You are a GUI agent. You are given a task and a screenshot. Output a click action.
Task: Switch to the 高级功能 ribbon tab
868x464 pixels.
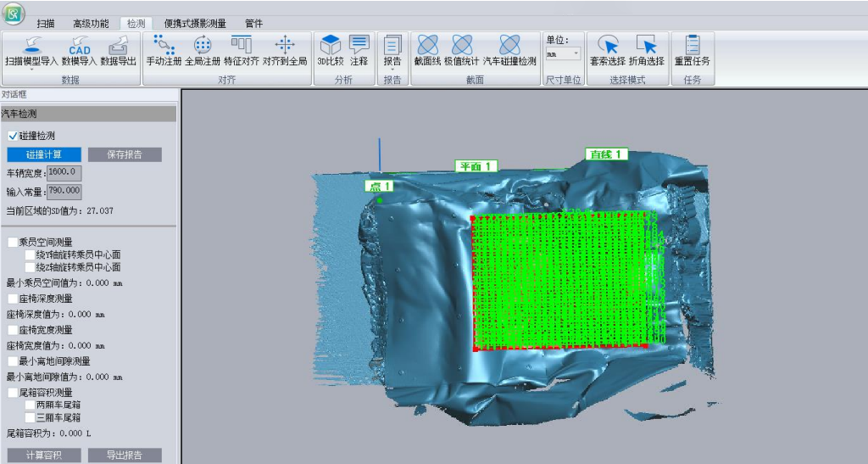click(x=92, y=24)
